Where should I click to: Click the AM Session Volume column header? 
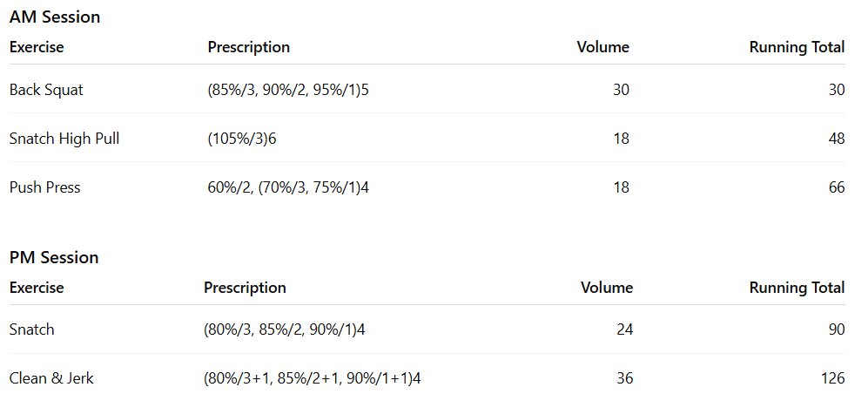point(602,47)
